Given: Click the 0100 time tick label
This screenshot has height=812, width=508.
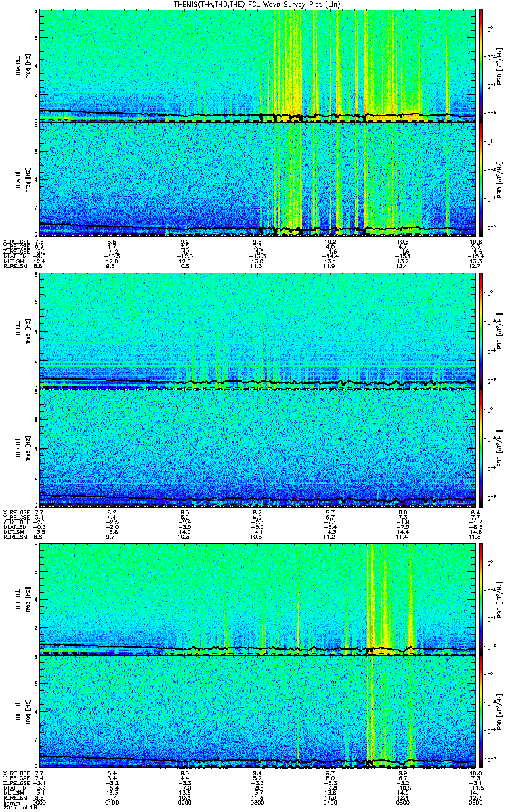Looking at the screenshot, I should pos(112,803).
